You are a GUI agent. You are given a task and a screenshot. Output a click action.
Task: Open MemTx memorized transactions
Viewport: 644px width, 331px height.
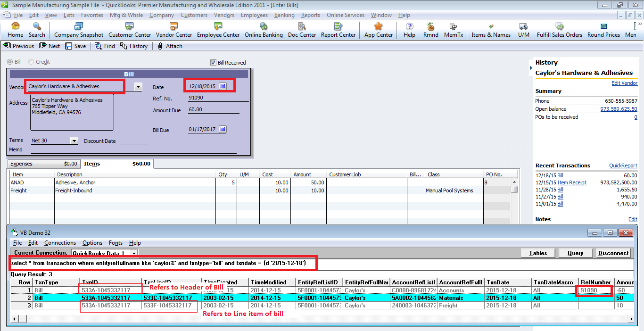454,30
